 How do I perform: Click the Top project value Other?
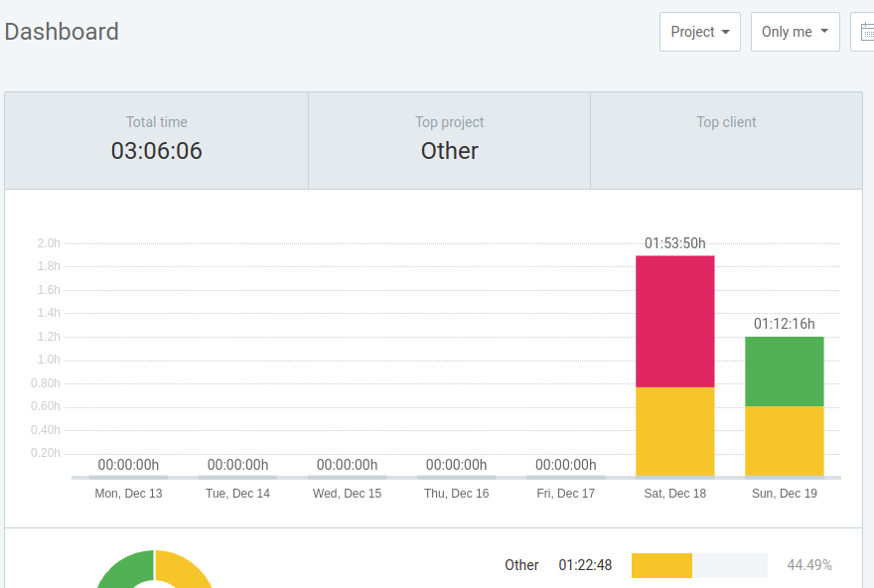pos(449,151)
